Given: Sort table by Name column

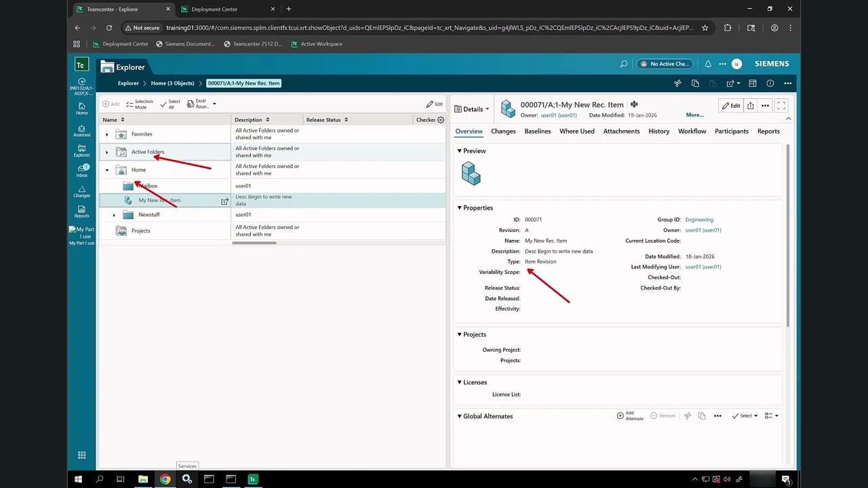Looking at the screenshot, I should [113, 120].
